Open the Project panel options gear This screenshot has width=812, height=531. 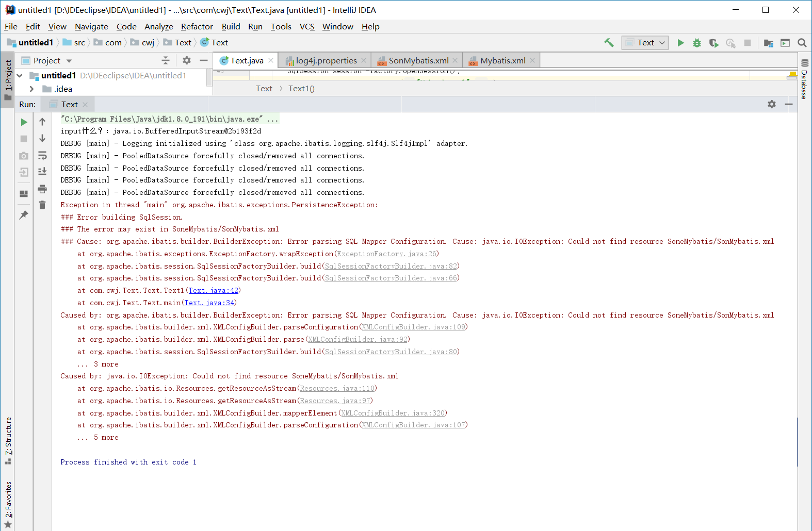pyautogui.click(x=187, y=60)
